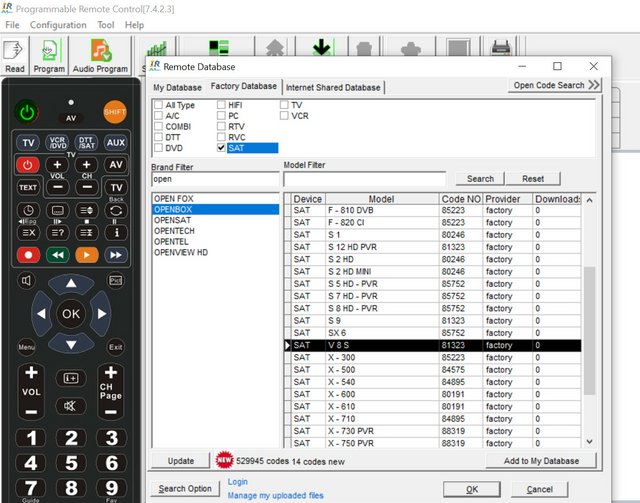The height and width of the screenshot is (503, 640).
Task: Check the TV device type checkbox
Action: click(284, 105)
